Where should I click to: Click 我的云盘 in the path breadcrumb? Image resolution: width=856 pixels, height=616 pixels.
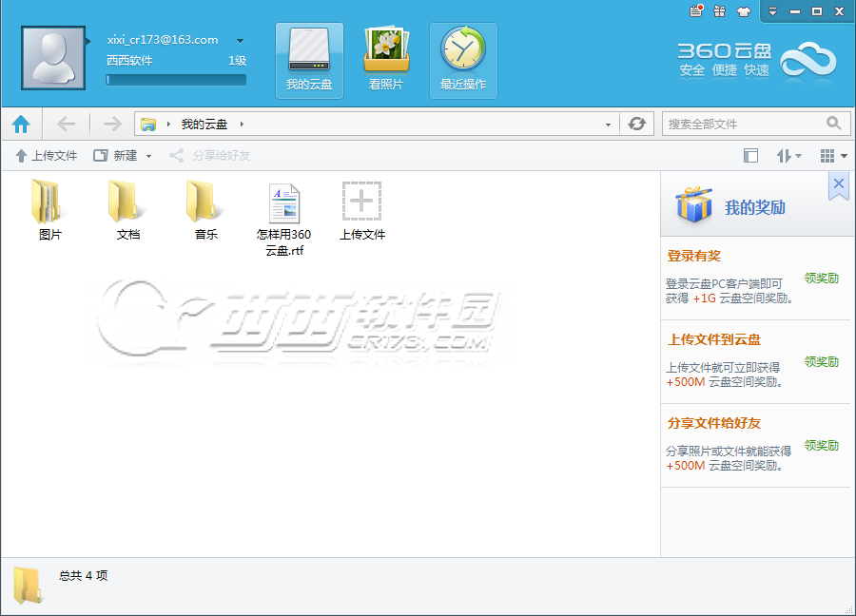[x=204, y=125]
